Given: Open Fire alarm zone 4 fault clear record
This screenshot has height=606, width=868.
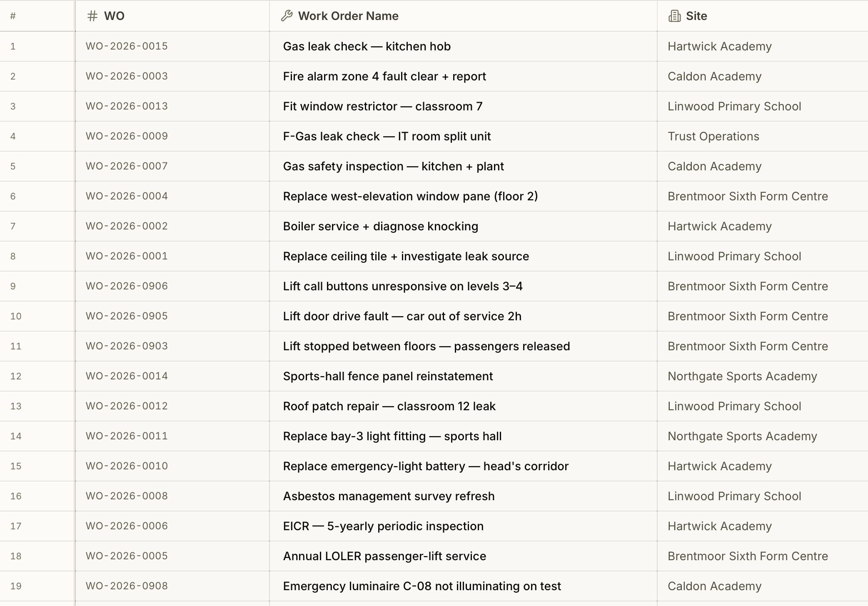Looking at the screenshot, I should point(384,76).
